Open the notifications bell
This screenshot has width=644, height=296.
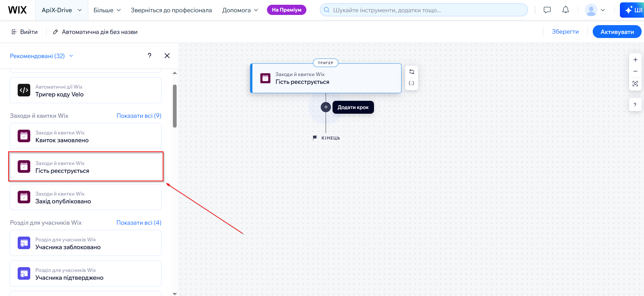click(566, 10)
